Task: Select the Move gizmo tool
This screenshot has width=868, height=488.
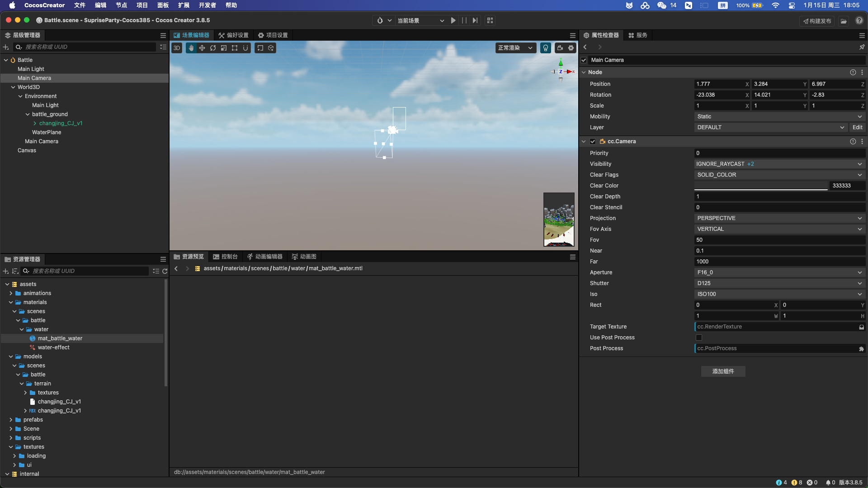Action: coord(202,48)
